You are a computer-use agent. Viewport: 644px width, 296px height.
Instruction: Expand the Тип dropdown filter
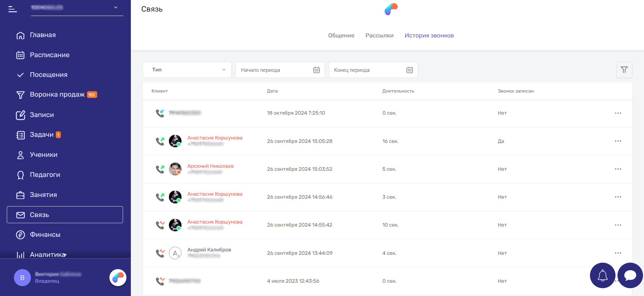point(187,70)
